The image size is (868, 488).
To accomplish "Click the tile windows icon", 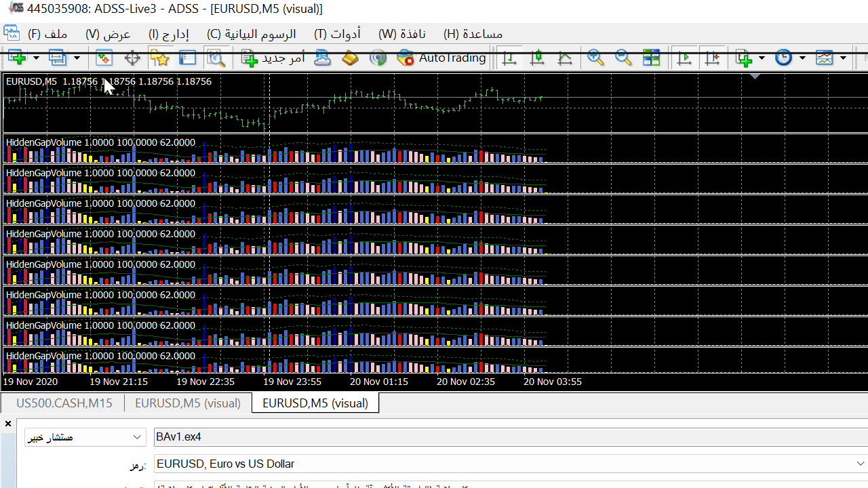I will [651, 58].
